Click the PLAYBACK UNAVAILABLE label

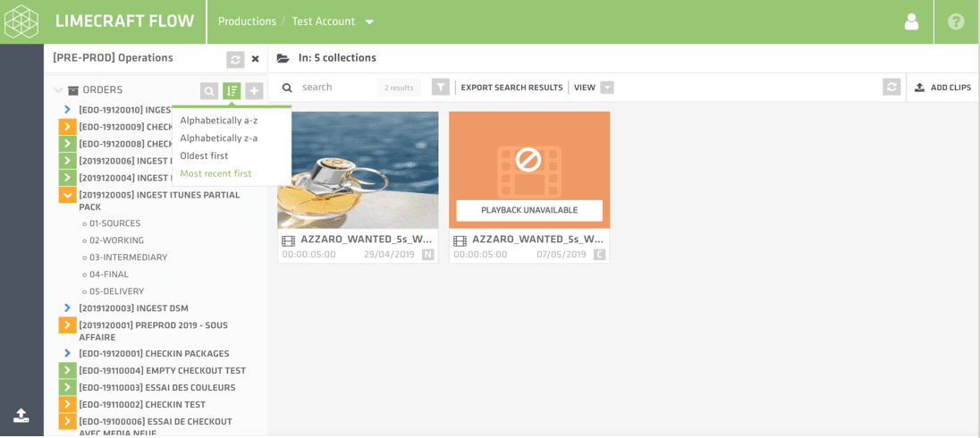(x=529, y=211)
